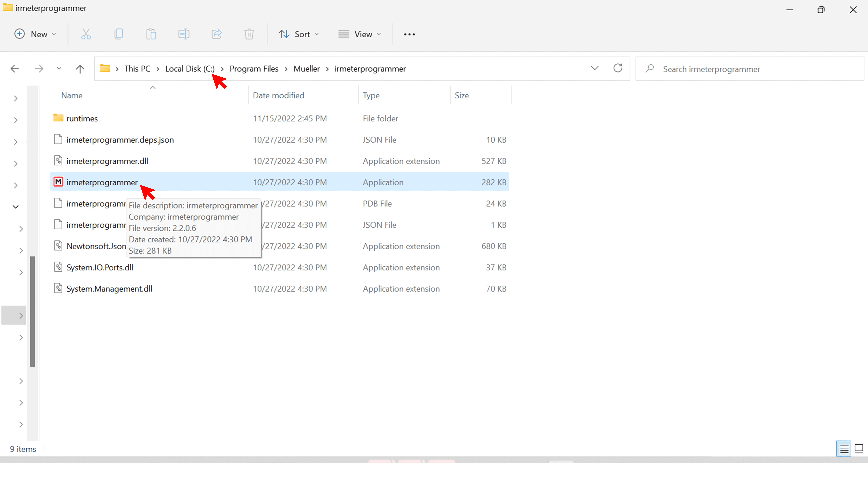Collapse the expanded navigation pane item
This screenshot has height=489, width=868.
[x=15, y=207]
